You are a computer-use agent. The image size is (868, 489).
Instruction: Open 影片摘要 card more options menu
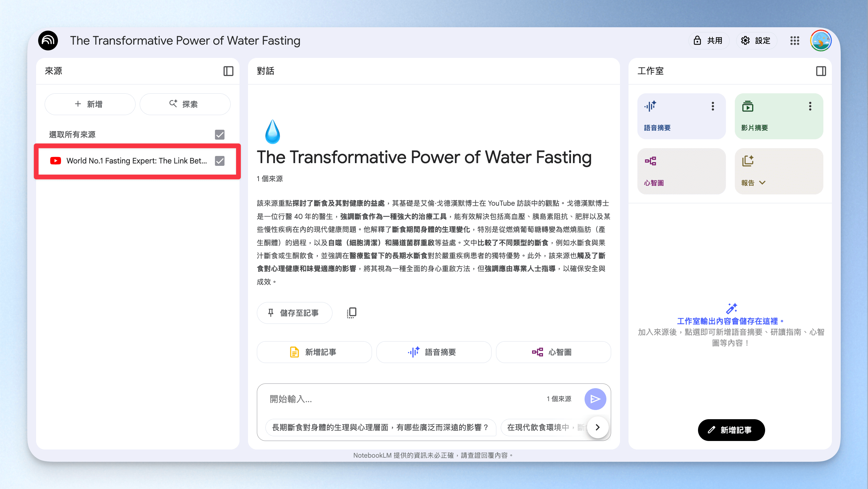pos(810,106)
